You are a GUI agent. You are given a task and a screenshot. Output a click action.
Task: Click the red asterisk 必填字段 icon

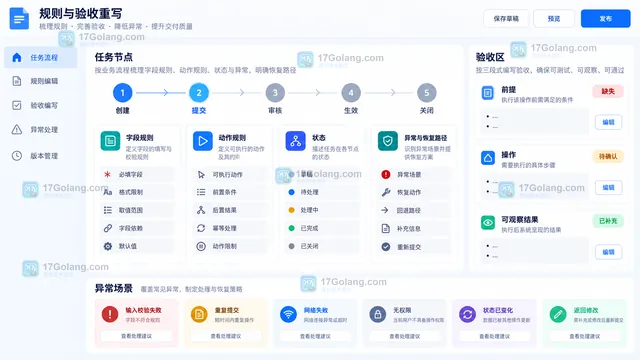[107, 174]
